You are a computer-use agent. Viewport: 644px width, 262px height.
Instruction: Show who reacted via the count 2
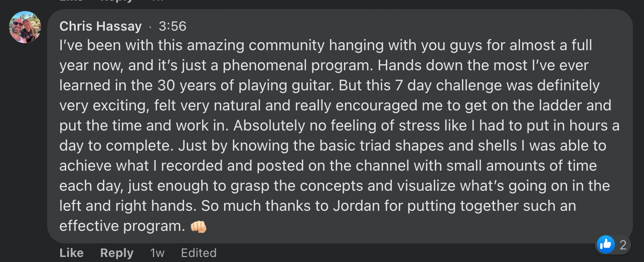pos(623,245)
